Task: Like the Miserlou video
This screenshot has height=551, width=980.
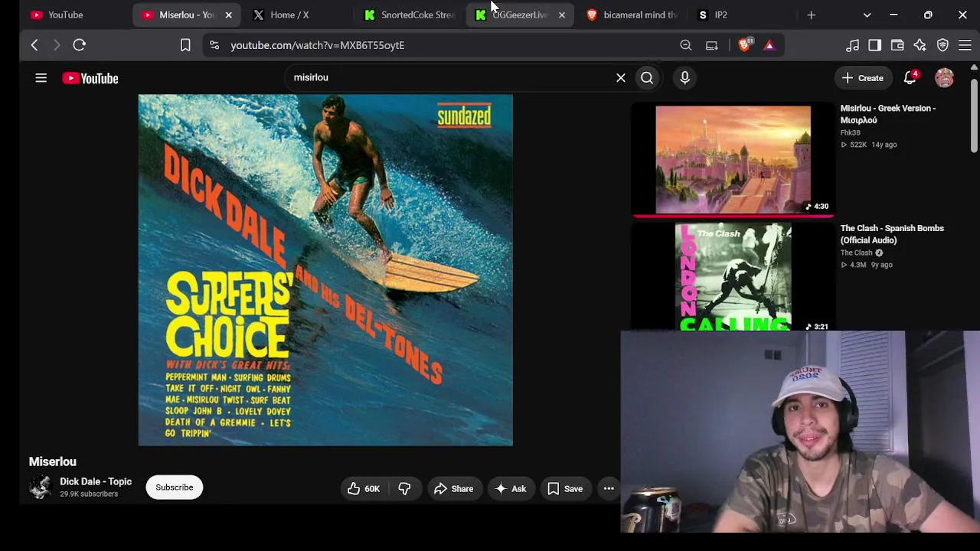Action: pos(364,488)
